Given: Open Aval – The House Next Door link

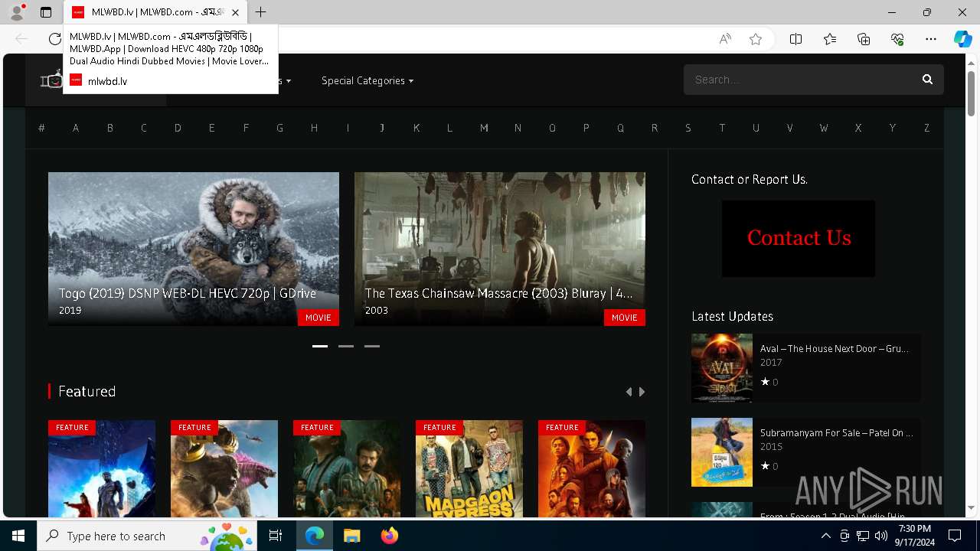Looking at the screenshot, I should click(835, 348).
